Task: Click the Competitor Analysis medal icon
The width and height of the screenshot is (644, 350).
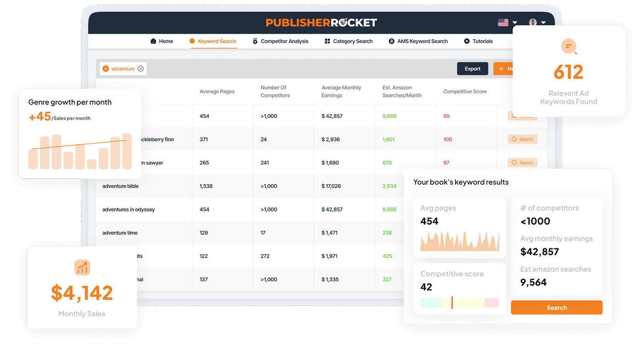Action: pos(255,41)
